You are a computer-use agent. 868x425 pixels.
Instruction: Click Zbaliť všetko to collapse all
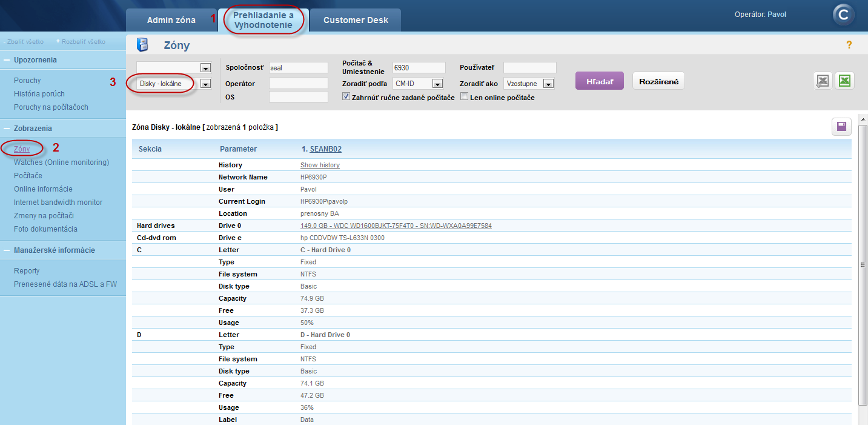(x=24, y=42)
